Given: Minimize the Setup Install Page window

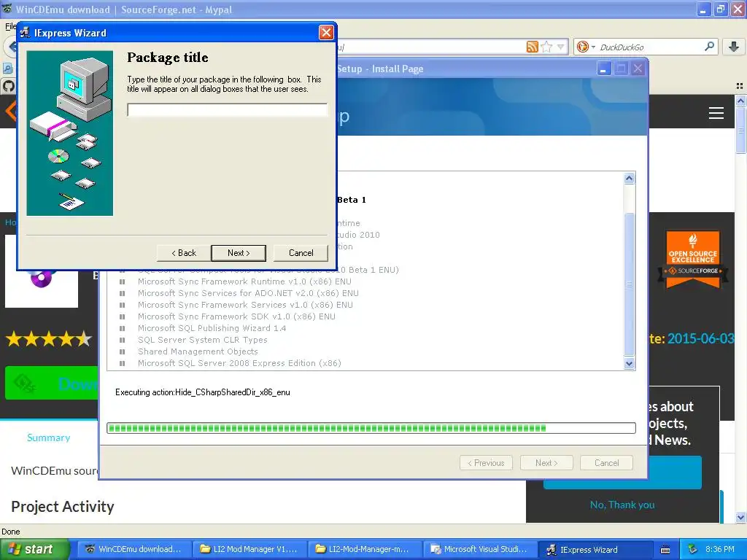Looking at the screenshot, I should click(x=603, y=69).
